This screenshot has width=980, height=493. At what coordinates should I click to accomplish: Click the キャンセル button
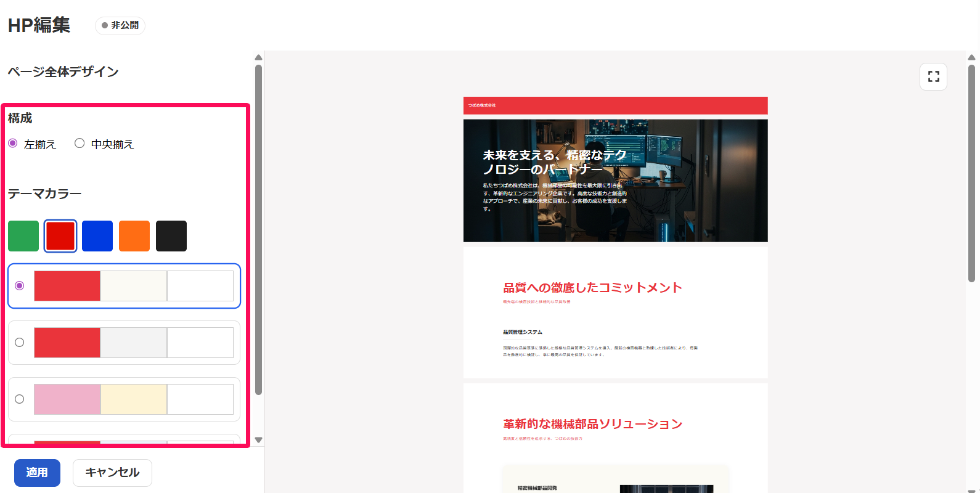112,473
